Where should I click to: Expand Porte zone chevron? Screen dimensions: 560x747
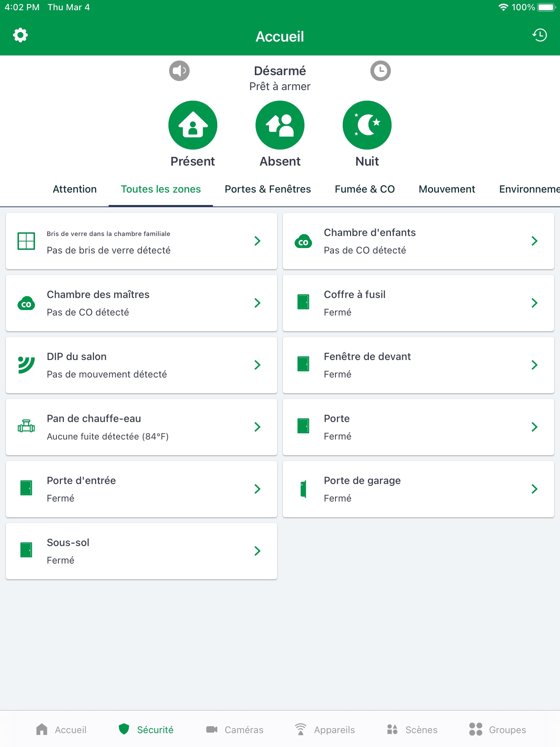point(534,427)
